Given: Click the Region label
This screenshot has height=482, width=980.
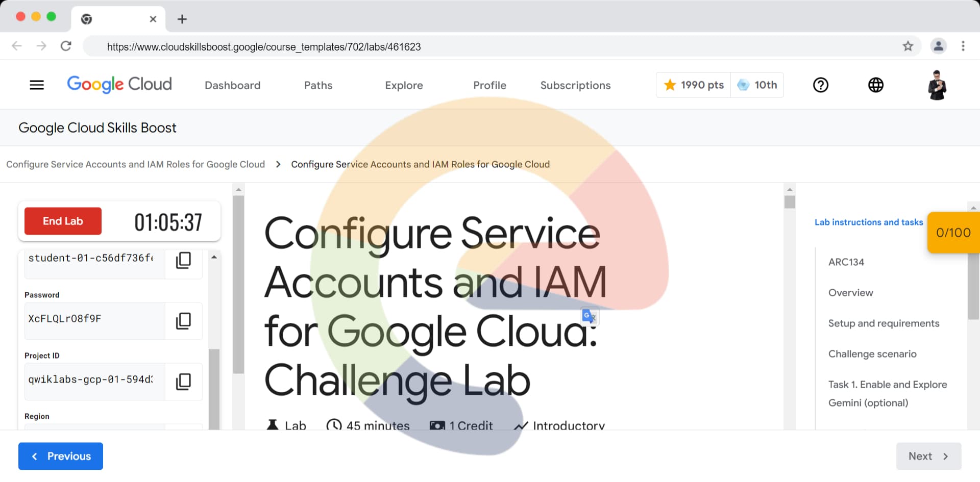Looking at the screenshot, I should tap(37, 416).
